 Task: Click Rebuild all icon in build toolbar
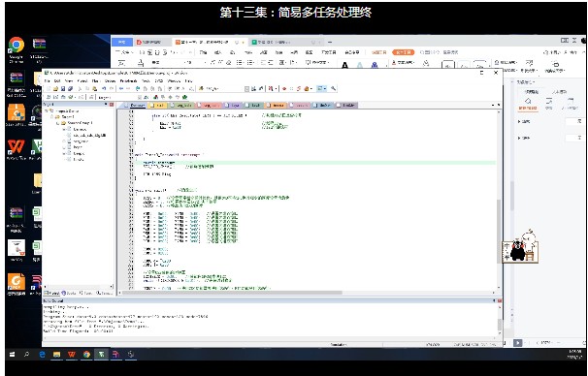pos(63,97)
